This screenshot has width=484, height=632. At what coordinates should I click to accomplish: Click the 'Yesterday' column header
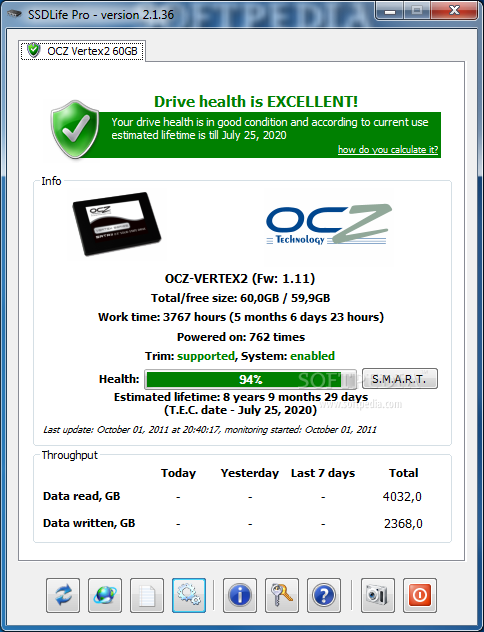coord(249,473)
